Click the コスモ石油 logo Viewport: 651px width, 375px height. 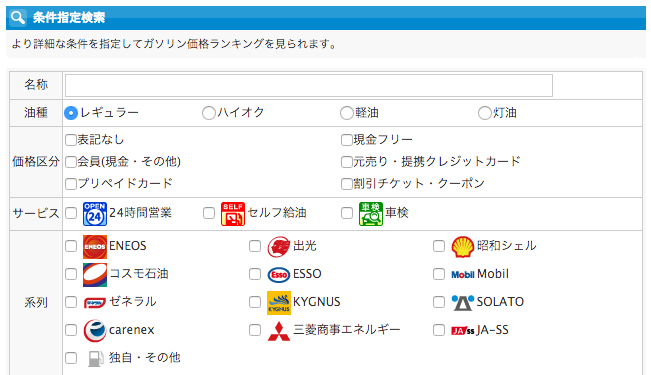(x=95, y=275)
